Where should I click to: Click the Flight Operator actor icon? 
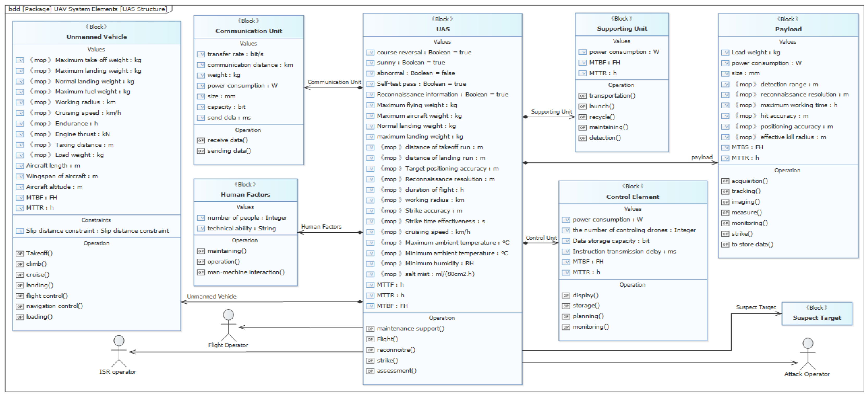229,325
